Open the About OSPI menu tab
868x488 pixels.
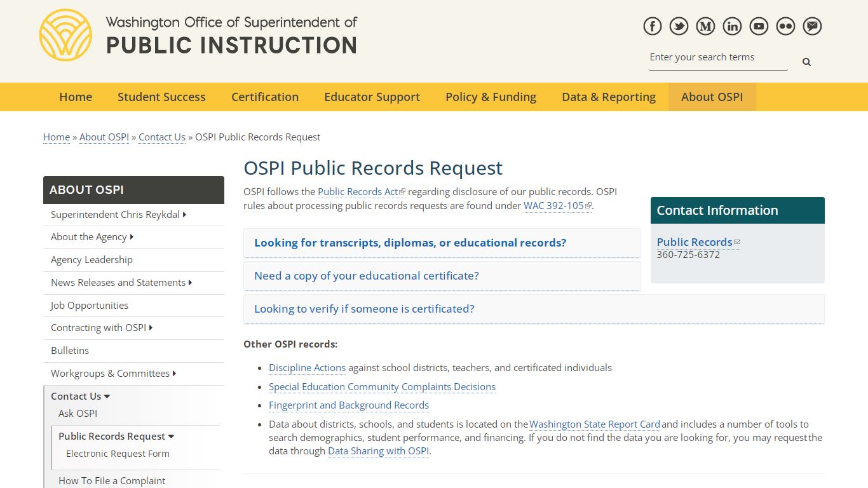click(712, 97)
